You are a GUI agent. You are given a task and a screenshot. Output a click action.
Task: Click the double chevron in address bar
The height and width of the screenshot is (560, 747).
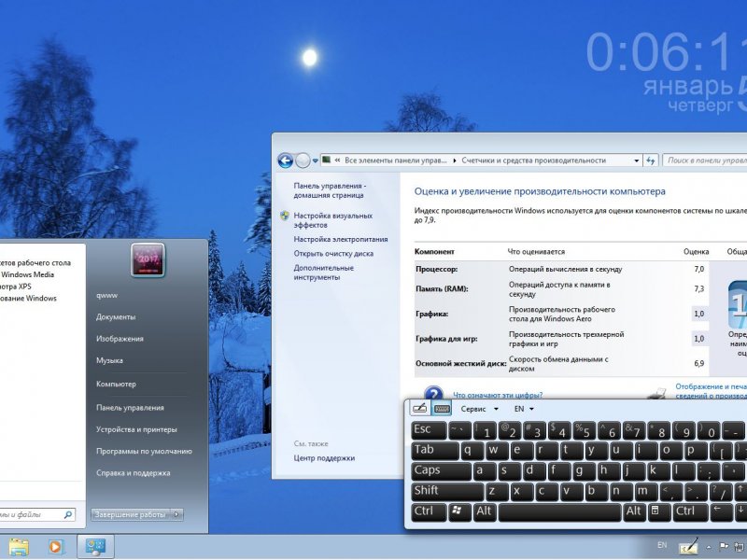click(337, 161)
